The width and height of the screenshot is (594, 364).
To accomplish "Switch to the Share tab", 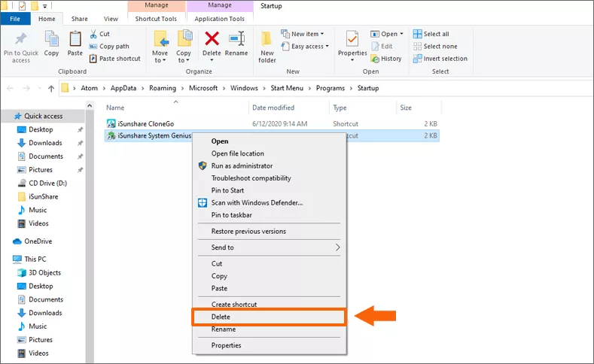I will point(80,19).
